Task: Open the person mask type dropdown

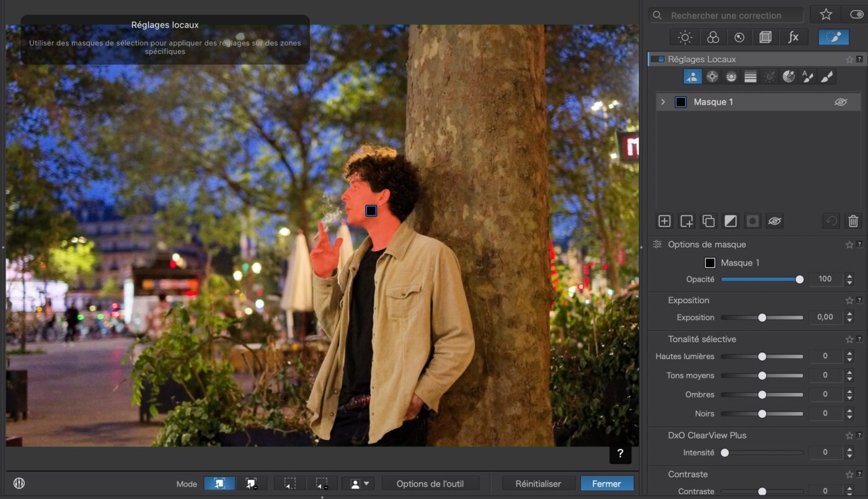Action: [358, 484]
